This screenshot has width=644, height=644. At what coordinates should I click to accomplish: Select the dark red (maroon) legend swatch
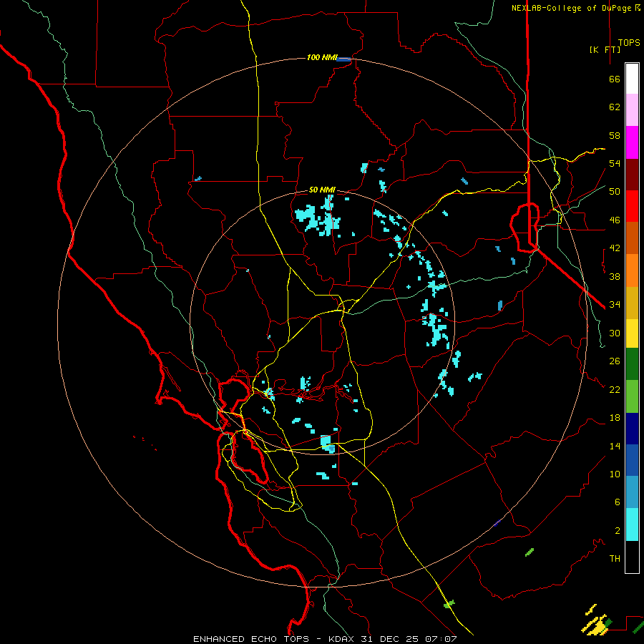632,175
